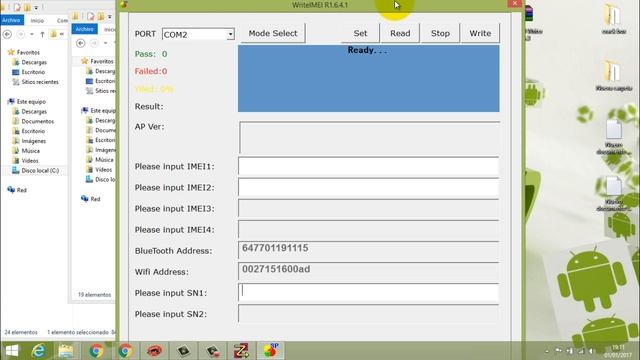Select Favoritos in second Explorer window
Image resolution: width=640 pixels, height=360 pixels.
pos(102,61)
